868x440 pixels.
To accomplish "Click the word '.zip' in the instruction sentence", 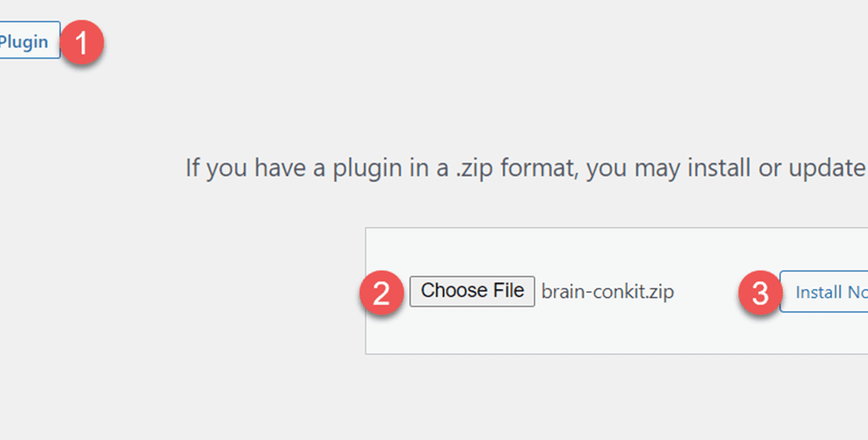I will click(476, 168).
